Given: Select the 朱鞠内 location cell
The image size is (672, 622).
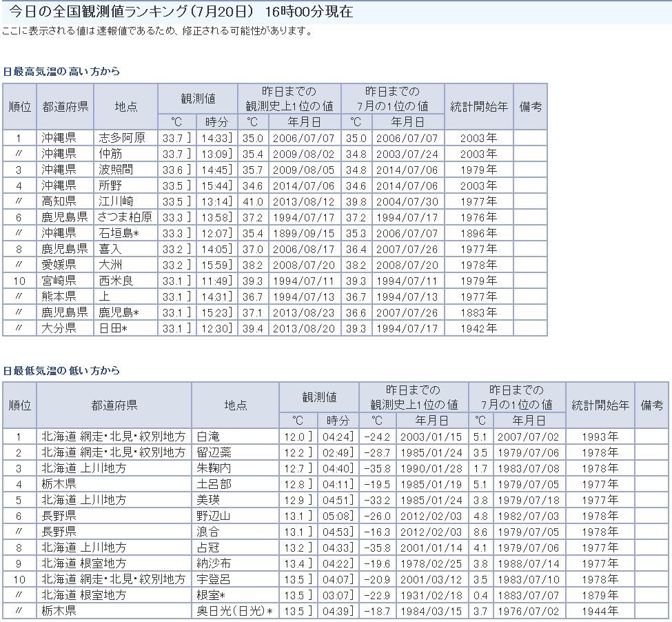Looking at the screenshot, I should click(x=213, y=468).
